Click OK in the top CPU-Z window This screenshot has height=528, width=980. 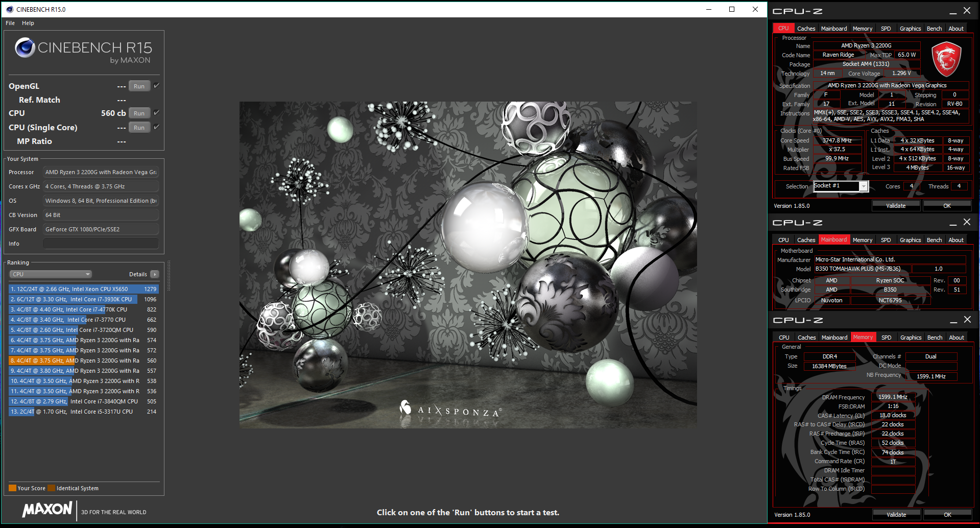tap(947, 206)
